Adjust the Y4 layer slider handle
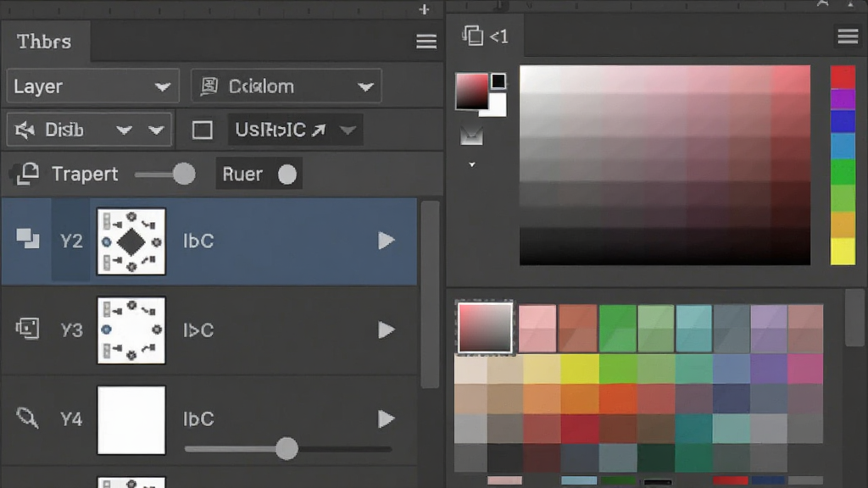This screenshot has width=868, height=488. [287, 449]
